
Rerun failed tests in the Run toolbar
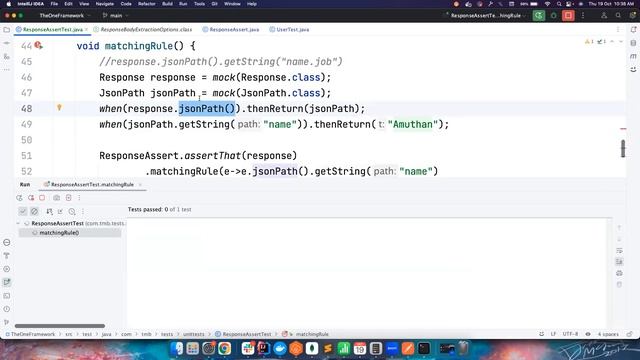(31, 198)
